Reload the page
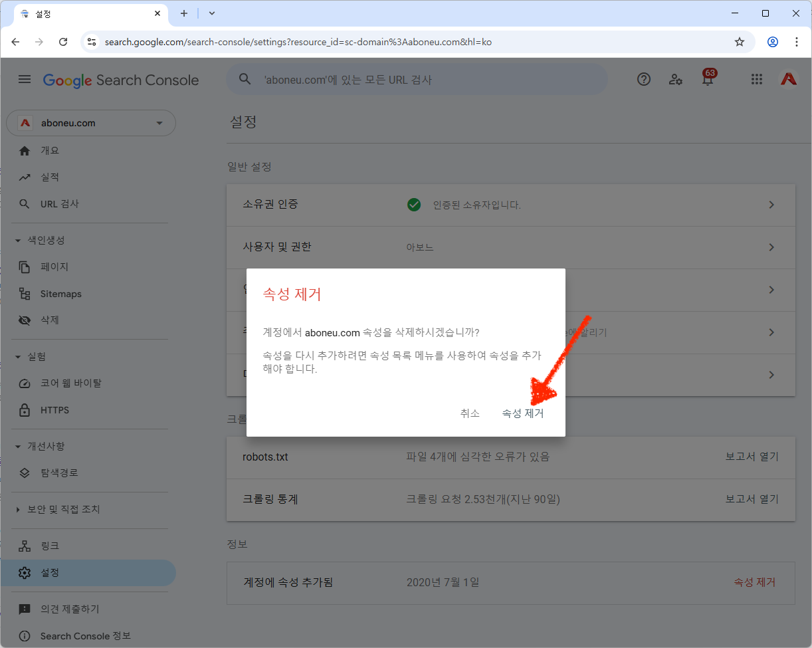 [63, 42]
